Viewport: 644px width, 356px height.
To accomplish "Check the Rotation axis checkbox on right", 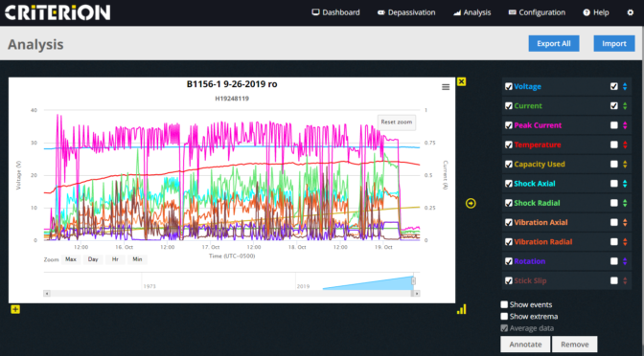I will point(613,261).
